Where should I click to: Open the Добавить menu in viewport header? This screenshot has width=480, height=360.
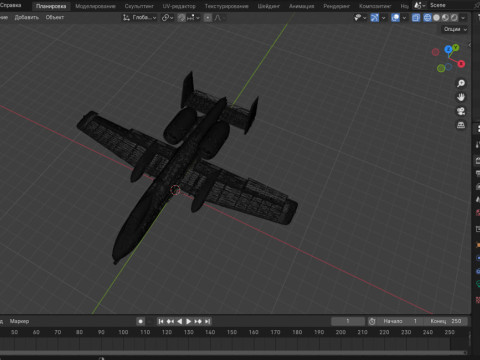(27, 17)
